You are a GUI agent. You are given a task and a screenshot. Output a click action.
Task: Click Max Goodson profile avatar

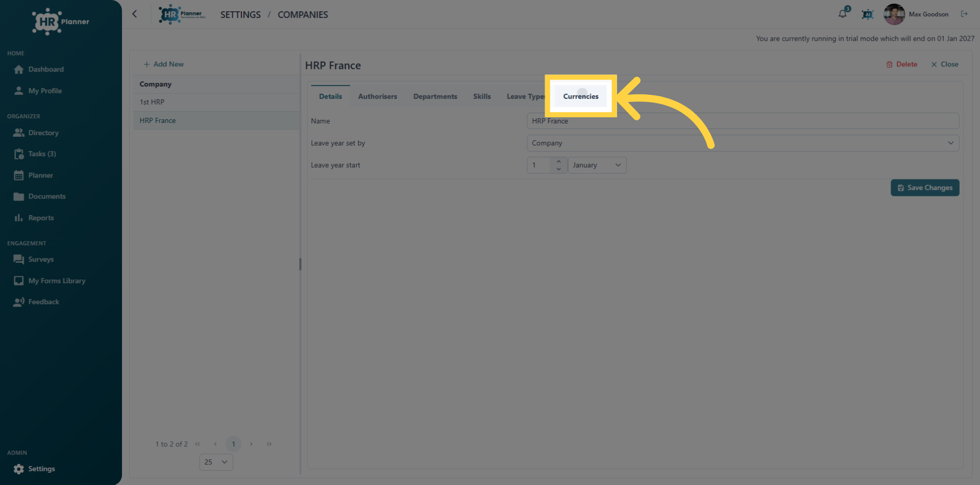894,14
